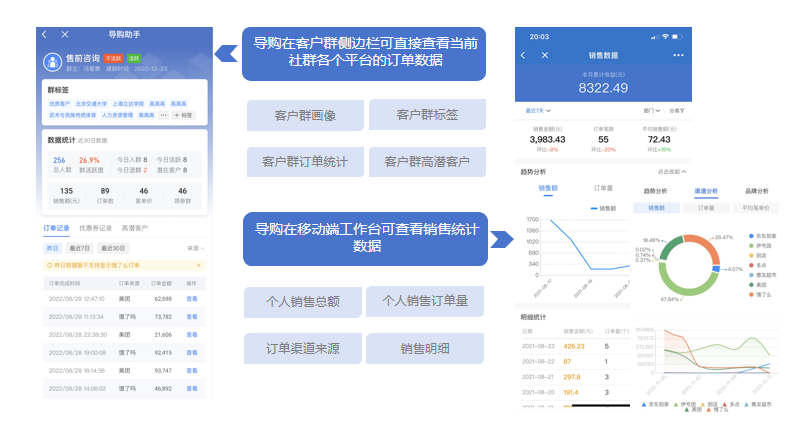The height and width of the screenshot is (435, 810).
Task: Switch to the 订单记录 tab
Action: (x=56, y=228)
